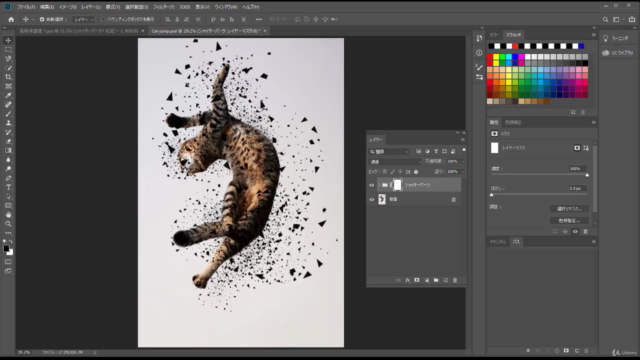
Task: Open the Properties panel flyout menu
Action: pyautogui.click(x=593, y=122)
